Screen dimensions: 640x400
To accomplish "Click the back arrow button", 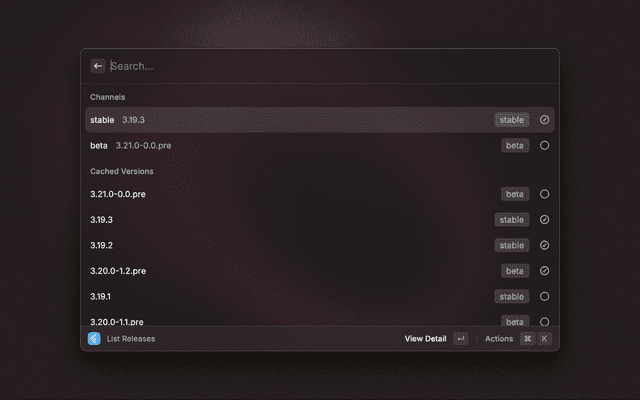I will 98,66.
